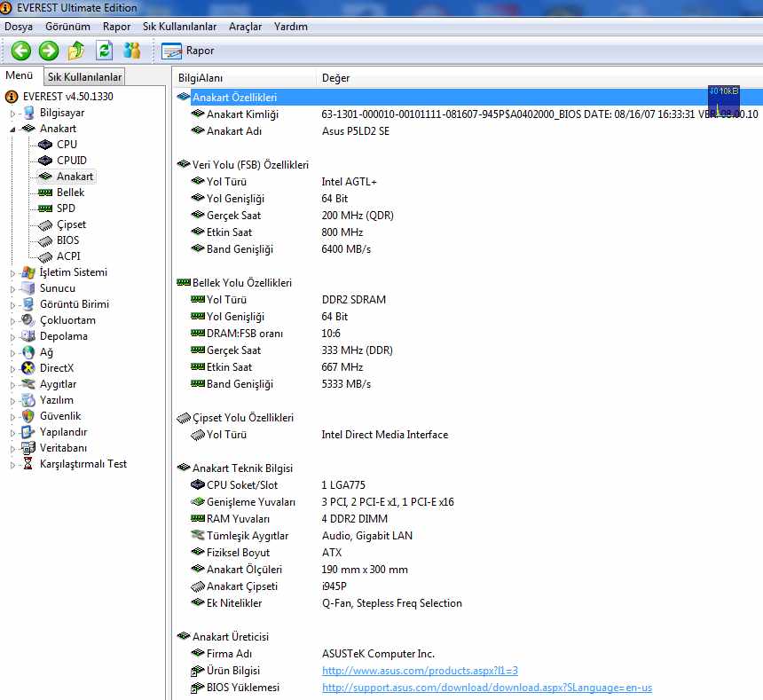Select the Çipset tree entry

click(x=71, y=224)
